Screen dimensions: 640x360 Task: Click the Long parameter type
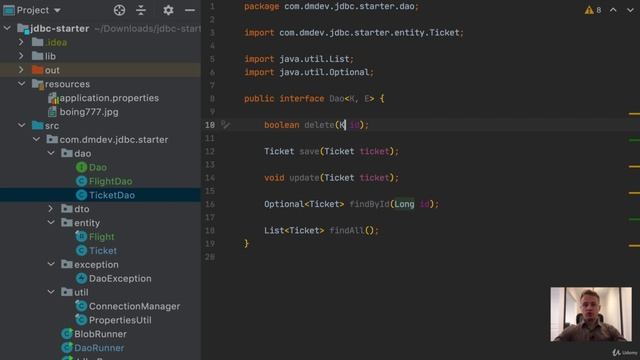(404, 204)
